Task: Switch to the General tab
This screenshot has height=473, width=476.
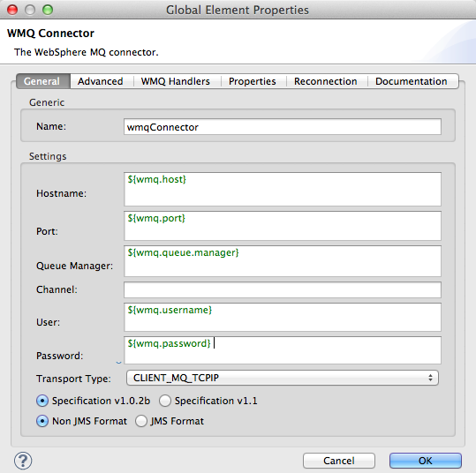Action: 43,81
